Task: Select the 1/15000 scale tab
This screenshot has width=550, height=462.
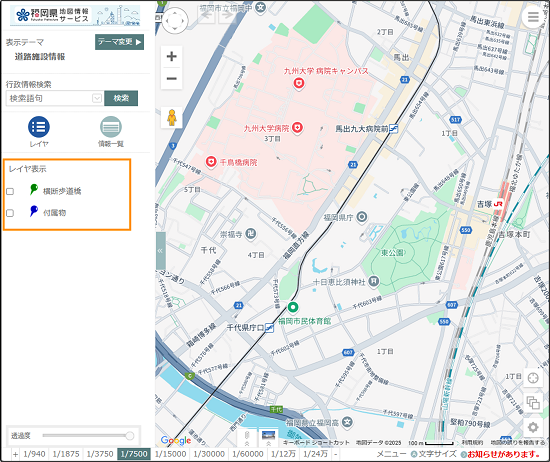Action: [170, 454]
